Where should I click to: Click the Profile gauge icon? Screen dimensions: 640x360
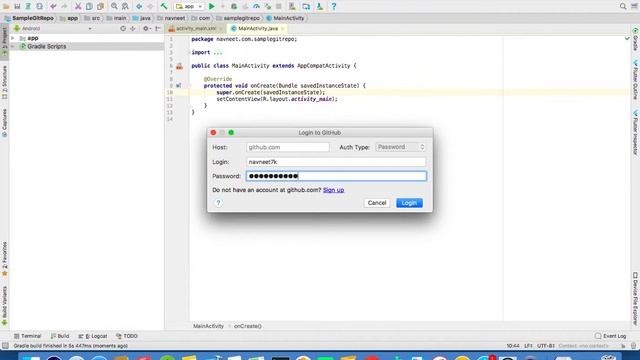[256, 6]
